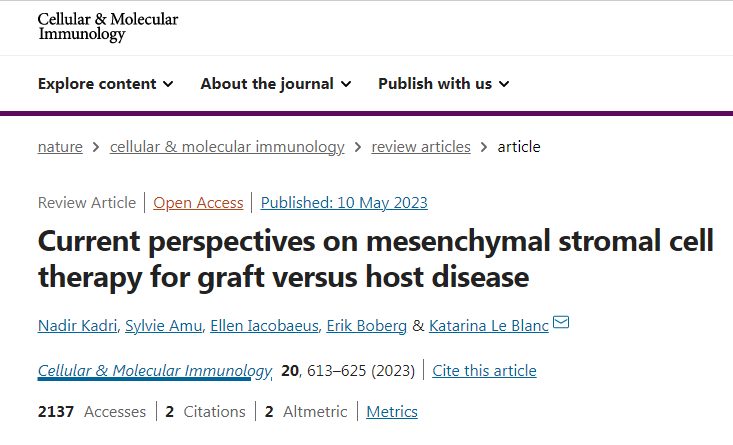Screen dimensions: 733x445
Task: Open the italic Cellular & Molecular Immunology journal link
Action: [155, 371]
